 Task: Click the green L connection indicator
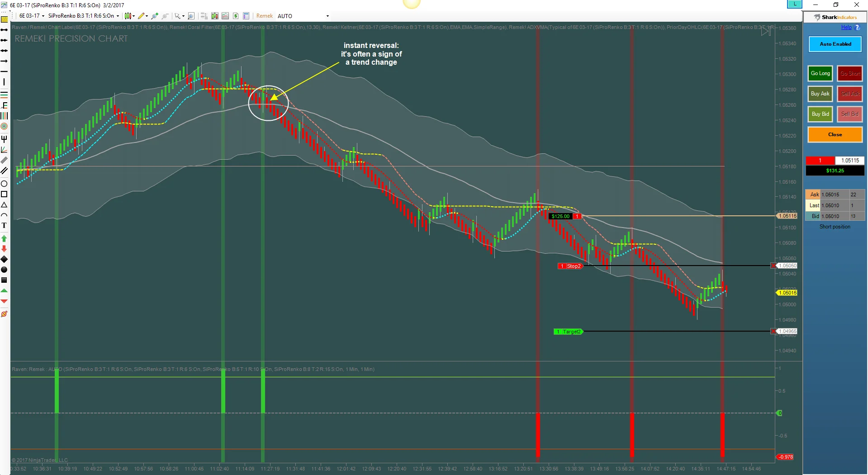tap(795, 4)
